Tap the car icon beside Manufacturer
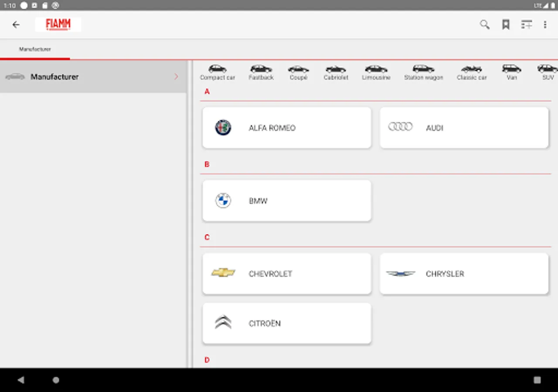The width and height of the screenshot is (558, 392). point(15,77)
